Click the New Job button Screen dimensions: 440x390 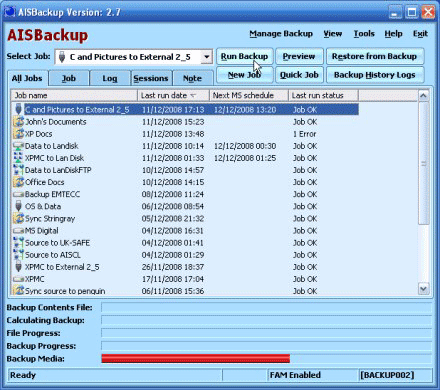[244, 75]
